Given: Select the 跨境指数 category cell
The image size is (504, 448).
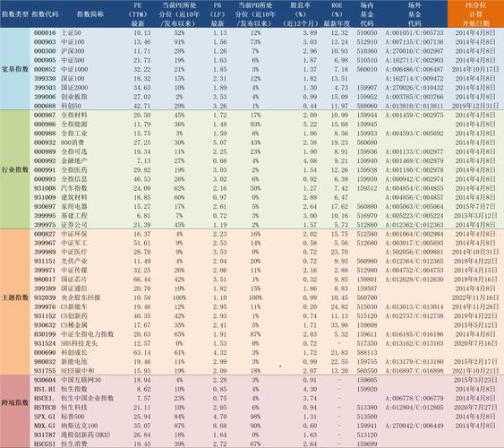Looking at the screenshot, I should 15,402.
